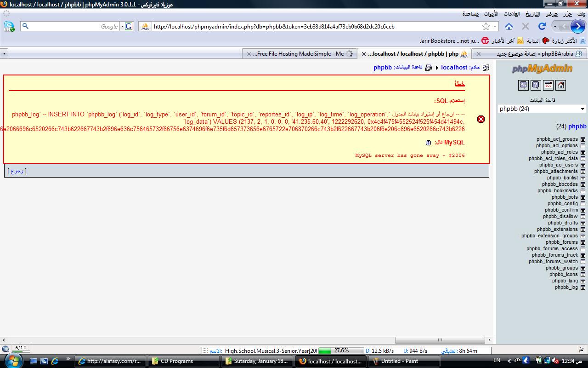Expand taskbar quick launch chevron
This screenshot has height=368, width=588.
tap(68, 359)
